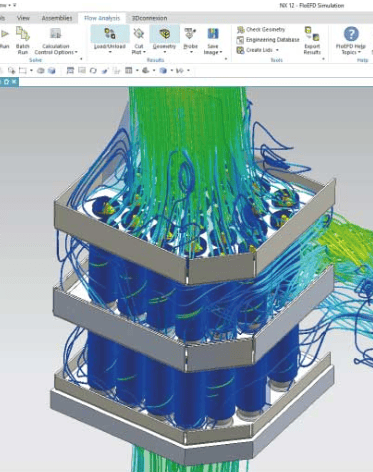Click the gear-stack icon in secondary toolbar
373x472 pixels.
click(x=146, y=71)
